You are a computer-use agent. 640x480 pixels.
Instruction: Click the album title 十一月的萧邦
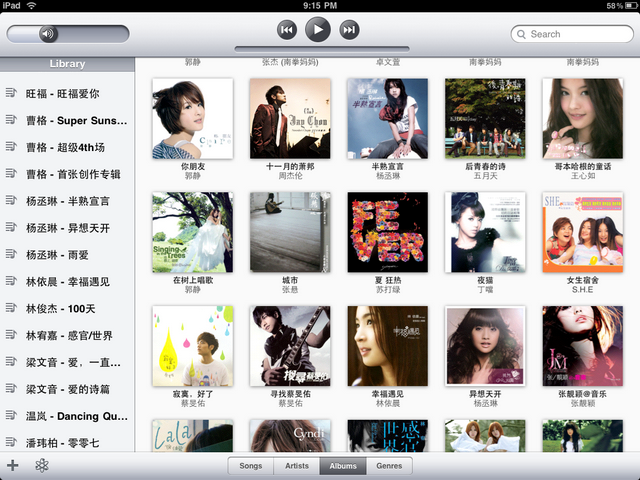[x=290, y=167]
